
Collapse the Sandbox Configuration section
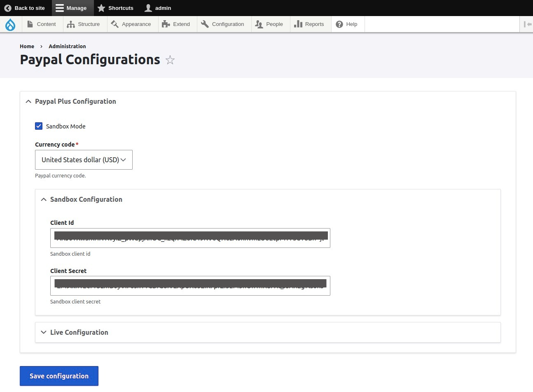pyautogui.click(x=86, y=199)
